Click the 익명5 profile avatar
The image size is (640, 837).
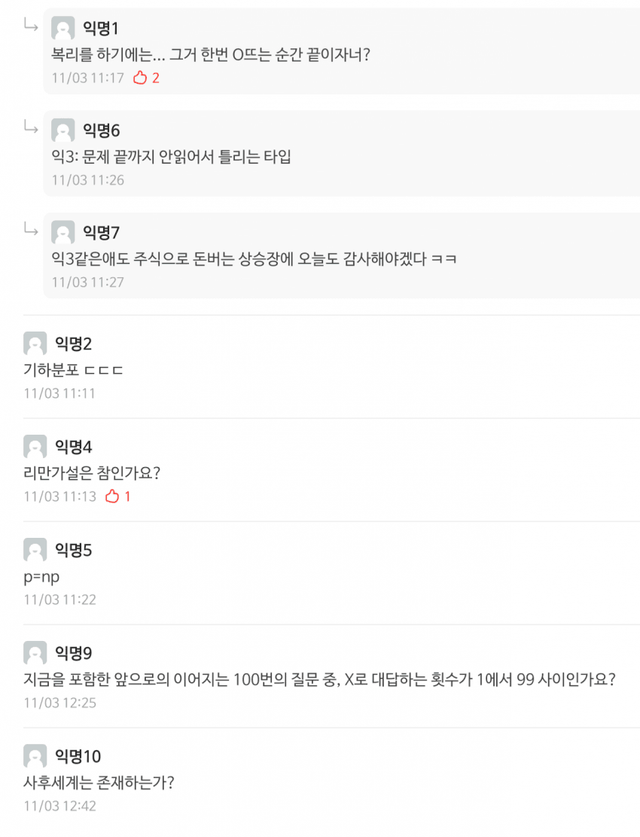coord(35,549)
